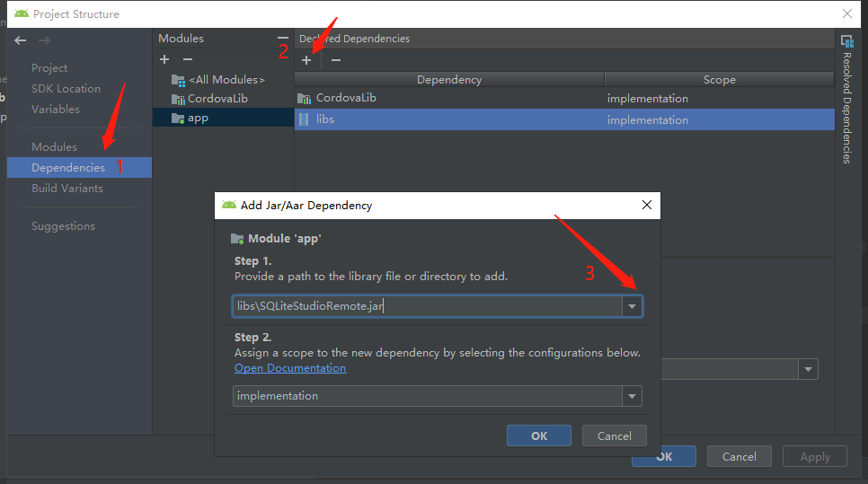Click the implementation scope of the libs row
Viewport: 868px width, 484px height.
click(x=647, y=120)
